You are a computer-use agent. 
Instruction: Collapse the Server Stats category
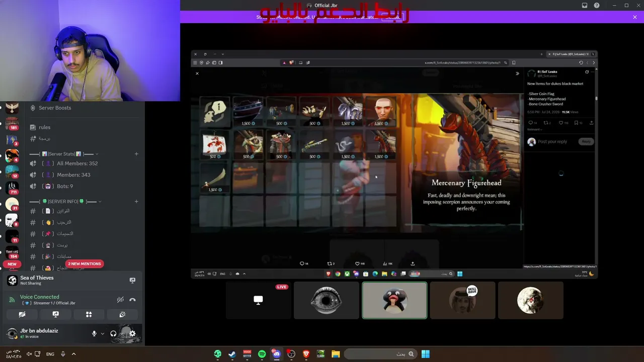coord(97,154)
